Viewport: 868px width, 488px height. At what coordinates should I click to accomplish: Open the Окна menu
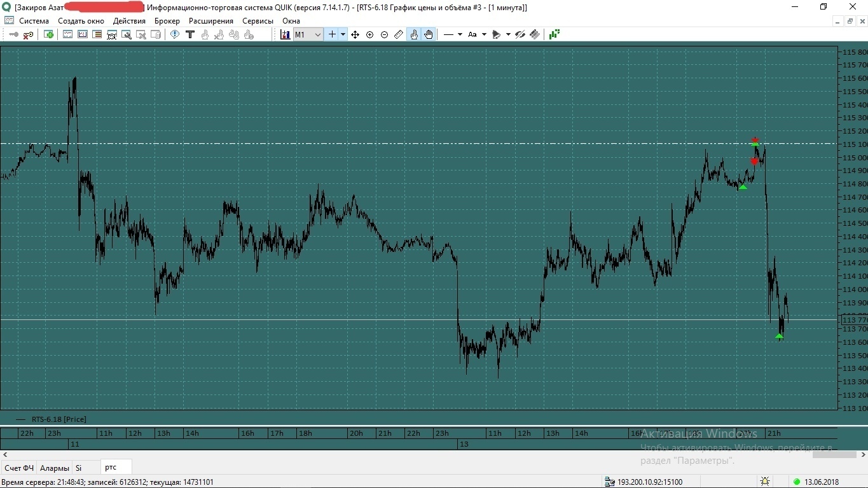(x=291, y=20)
